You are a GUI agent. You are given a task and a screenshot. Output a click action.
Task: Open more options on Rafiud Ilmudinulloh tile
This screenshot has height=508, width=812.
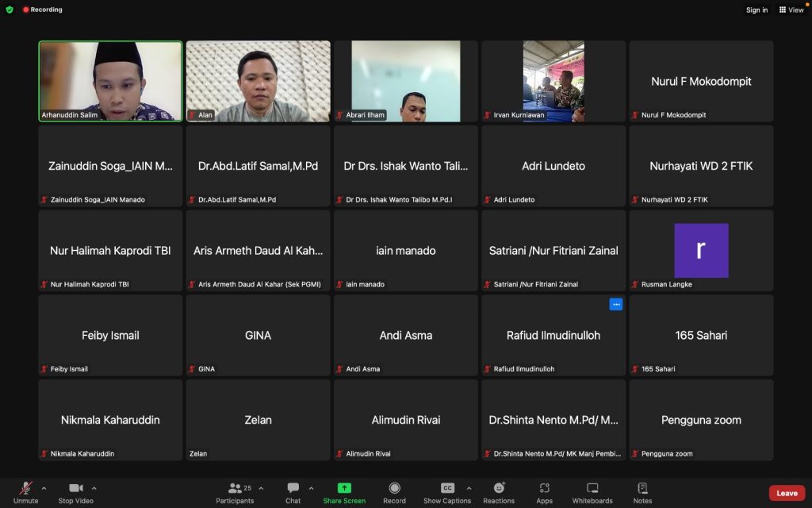point(616,305)
